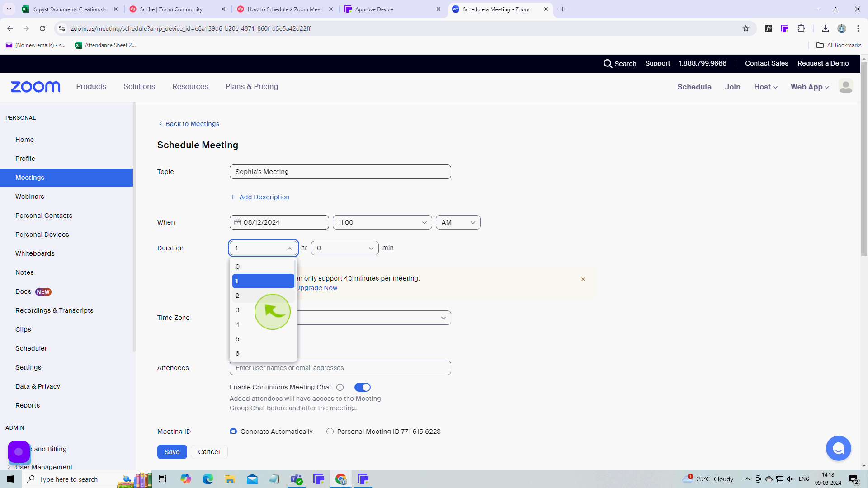
Task: Dismiss the 40 minutes warning banner
Action: click(583, 279)
